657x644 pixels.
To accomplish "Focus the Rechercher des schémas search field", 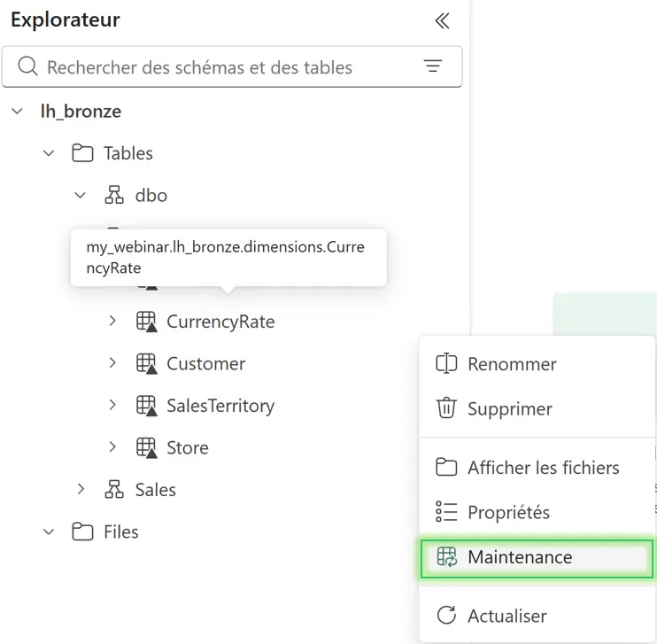I will (213, 67).
